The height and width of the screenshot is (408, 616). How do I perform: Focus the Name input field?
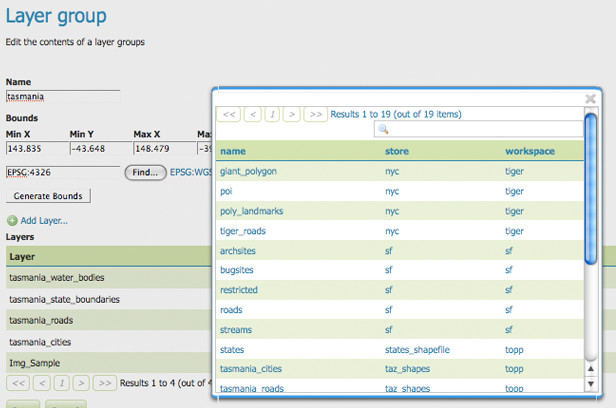coord(63,97)
